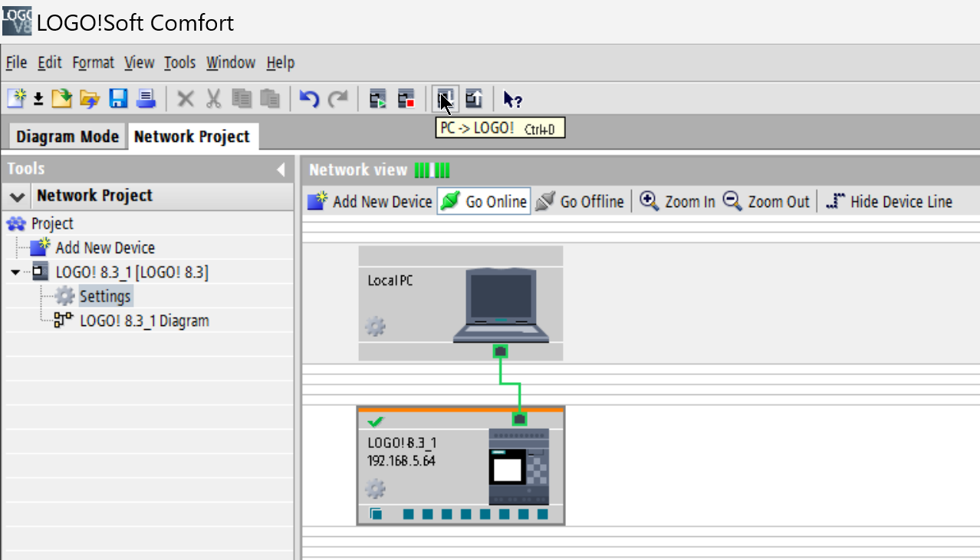The image size is (980, 560).
Task: Click the Open file folder icon
Action: [x=61, y=98]
